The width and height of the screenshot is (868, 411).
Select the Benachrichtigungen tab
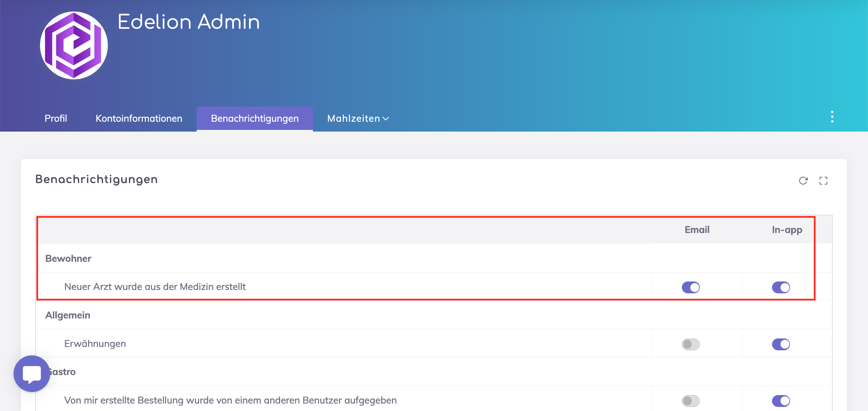point(255,118)
